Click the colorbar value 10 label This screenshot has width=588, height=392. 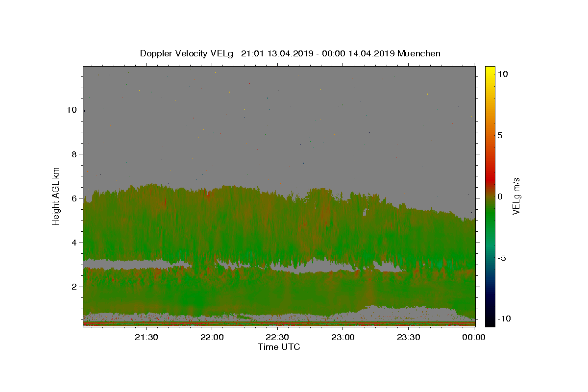pos(502,73)
